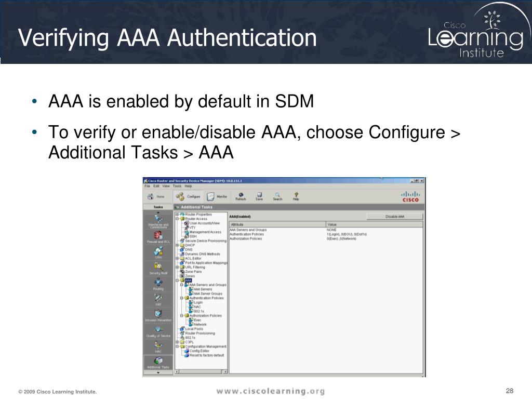Select the Additional Tasks sidebar icon
The image size is (532, 399).
coord(158,361)
